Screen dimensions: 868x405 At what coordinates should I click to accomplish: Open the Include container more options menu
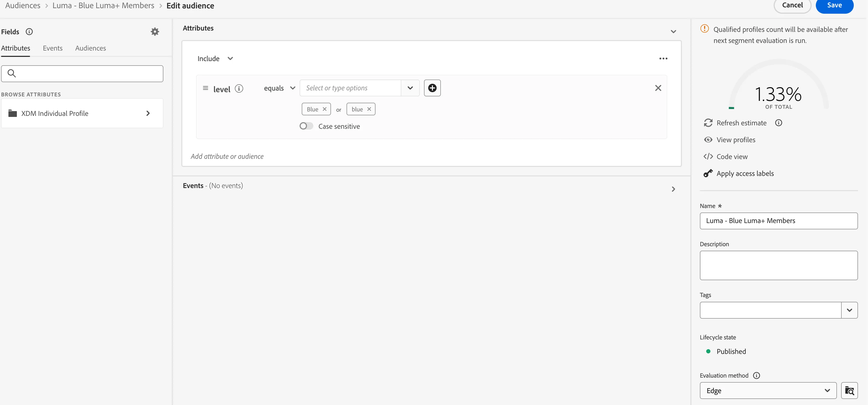pos(663,58)
